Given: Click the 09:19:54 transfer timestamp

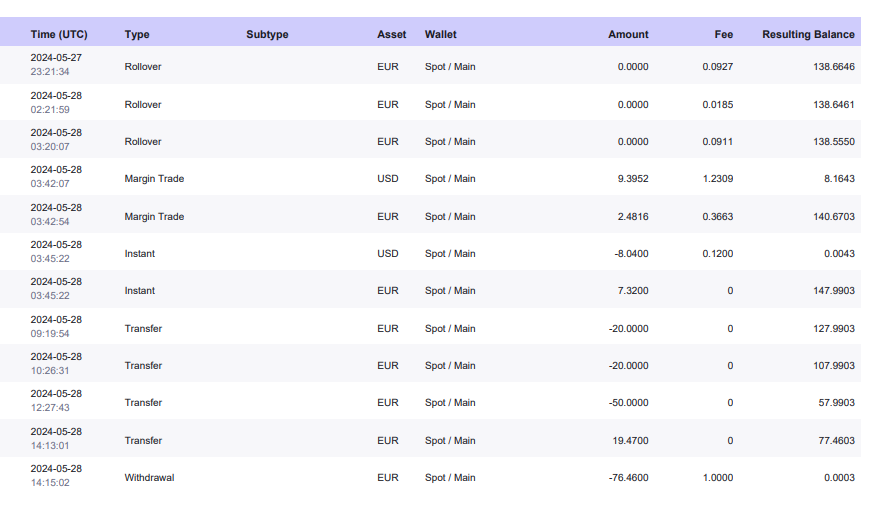Looking at the screenshot, I should click(50, 334).
